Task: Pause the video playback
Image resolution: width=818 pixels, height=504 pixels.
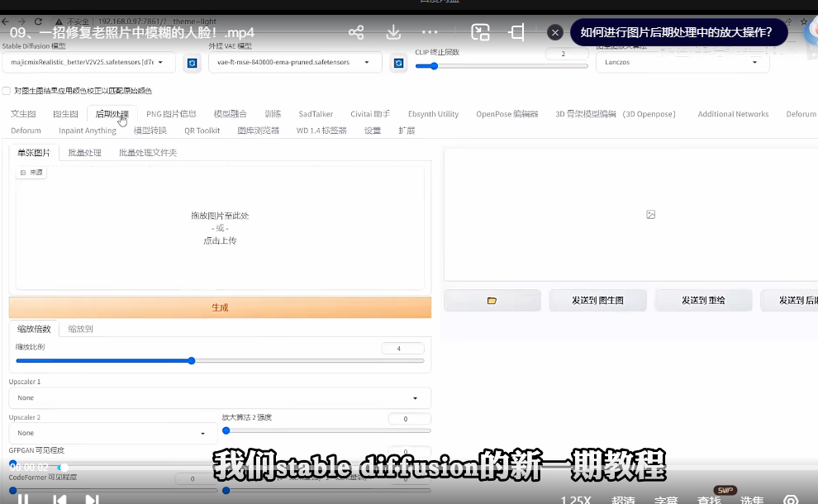Action: [23, 499]
